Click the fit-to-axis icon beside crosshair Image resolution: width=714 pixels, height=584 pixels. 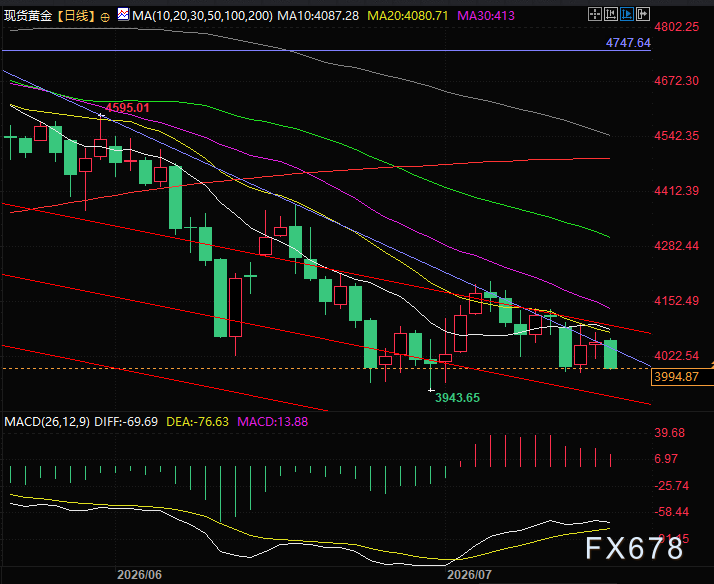point(611,15)
